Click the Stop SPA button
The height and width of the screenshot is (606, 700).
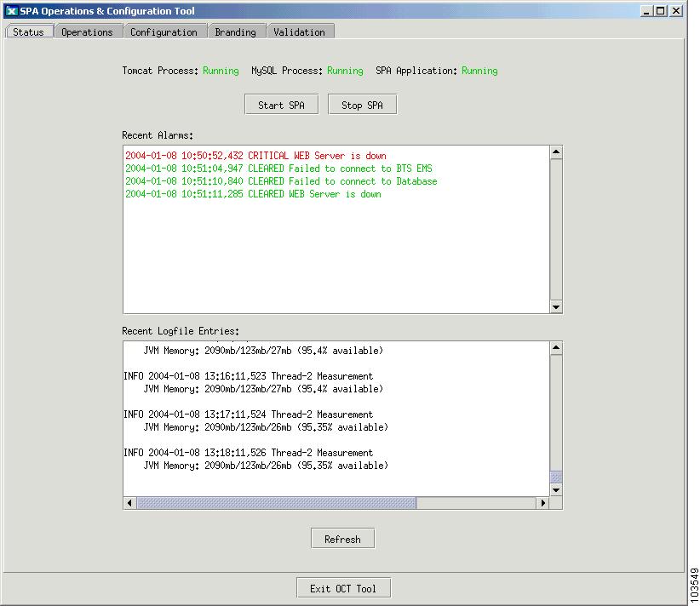click(362, 105)
